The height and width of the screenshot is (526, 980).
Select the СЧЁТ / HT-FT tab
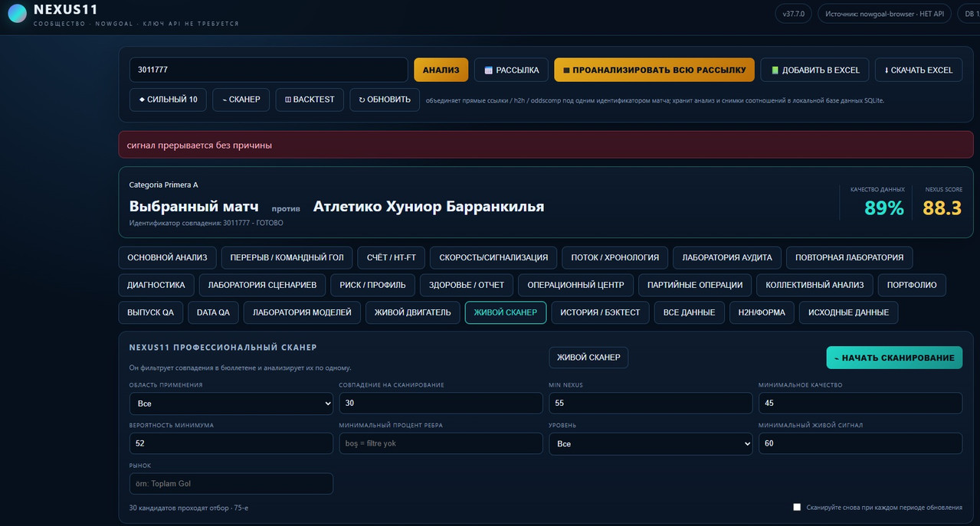tap(391, 258)
